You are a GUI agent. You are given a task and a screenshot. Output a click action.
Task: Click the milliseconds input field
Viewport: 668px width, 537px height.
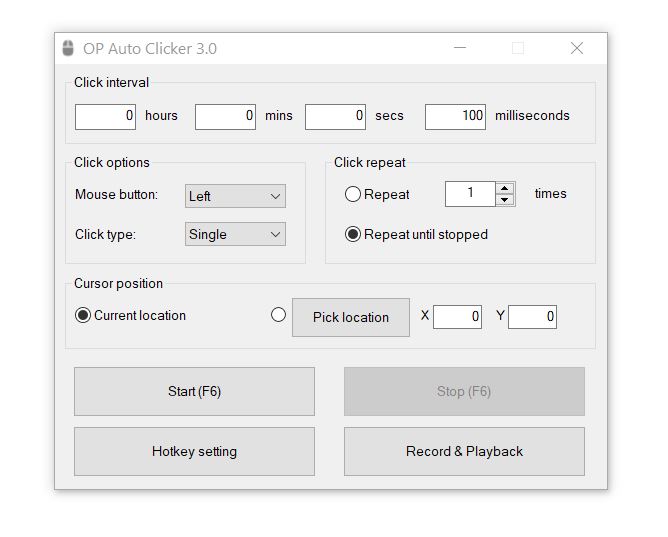455,116
